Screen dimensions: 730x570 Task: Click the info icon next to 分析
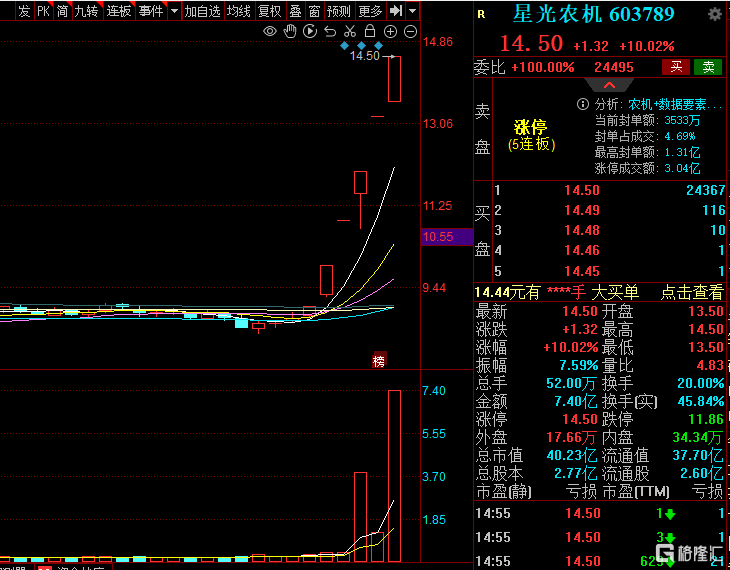(582, 104)
